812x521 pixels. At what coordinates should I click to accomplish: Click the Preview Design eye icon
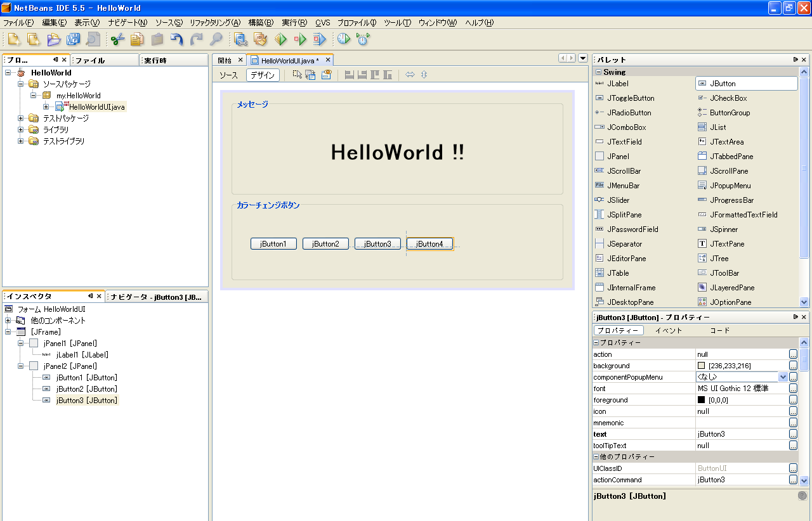click(326, 75)
